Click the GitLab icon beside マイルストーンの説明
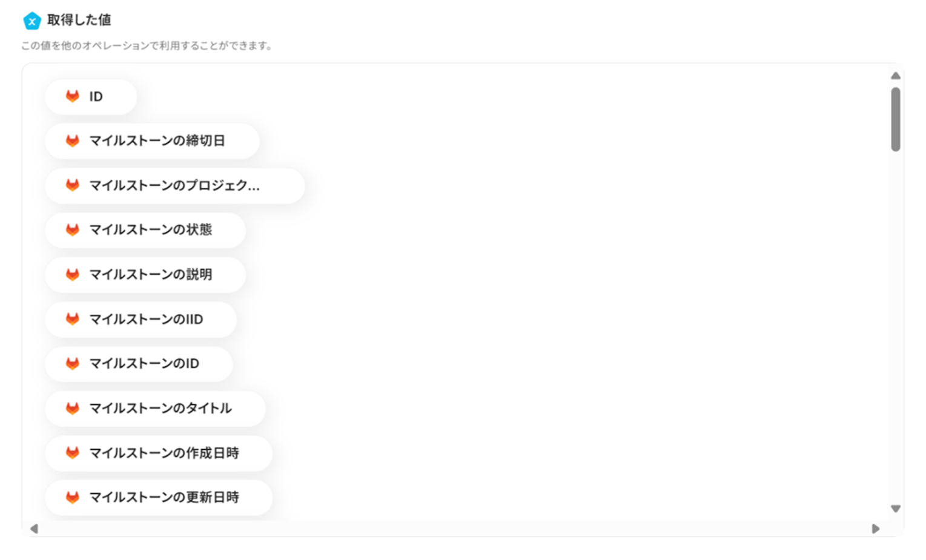Viewport: 926px width, 560px height. [x=73, y=274]
